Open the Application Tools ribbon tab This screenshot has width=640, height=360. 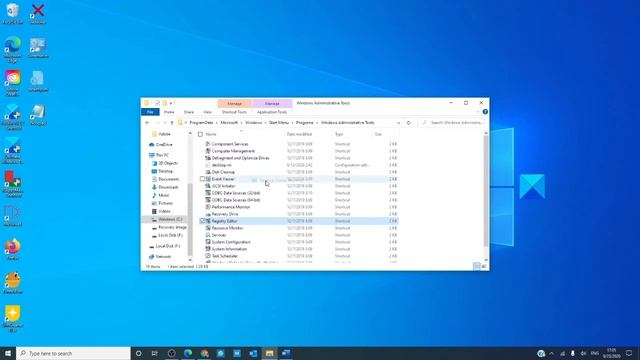[x=272, y=112]
